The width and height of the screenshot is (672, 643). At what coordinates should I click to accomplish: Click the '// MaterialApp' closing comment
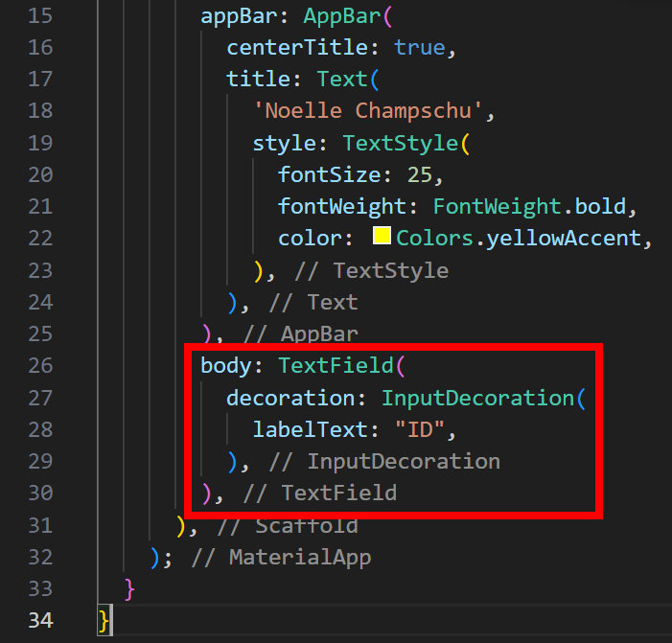(x=281, y=558)
